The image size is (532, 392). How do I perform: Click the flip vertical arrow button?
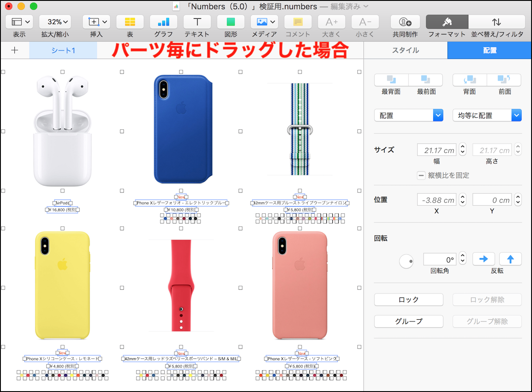(x=511, y=259)
